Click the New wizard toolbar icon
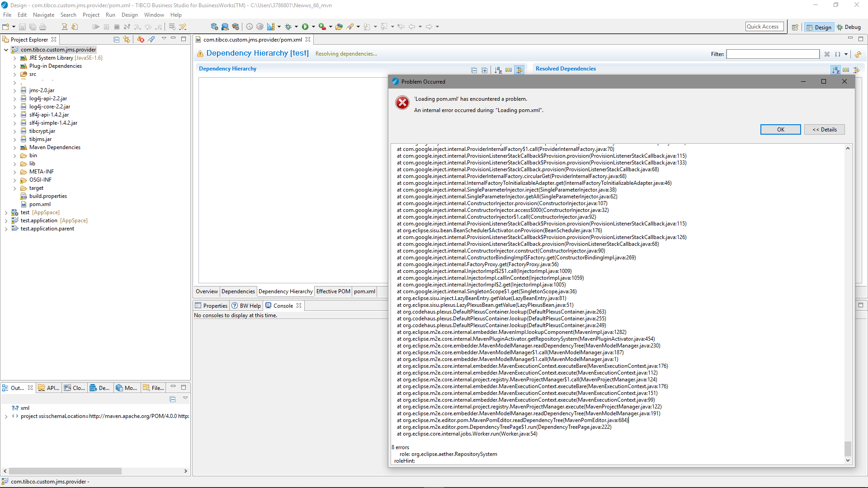The width and height of the screenshot is (868, 488). point(6,27)
